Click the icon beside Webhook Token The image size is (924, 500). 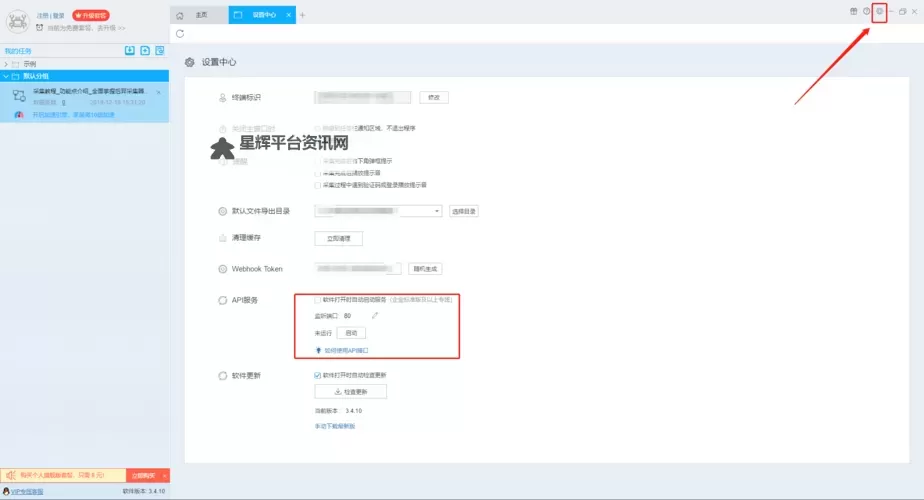[x=222, y=269]
